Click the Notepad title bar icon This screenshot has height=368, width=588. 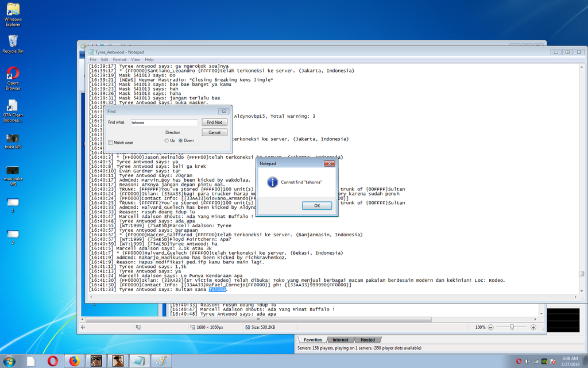(91, 52)
